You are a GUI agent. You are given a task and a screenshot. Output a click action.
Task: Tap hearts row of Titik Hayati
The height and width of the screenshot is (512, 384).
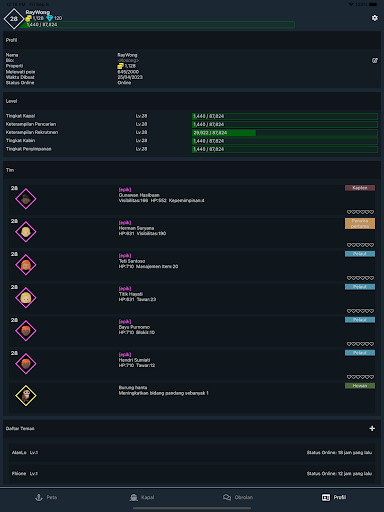pyautogui.click(x=360, y=311)
